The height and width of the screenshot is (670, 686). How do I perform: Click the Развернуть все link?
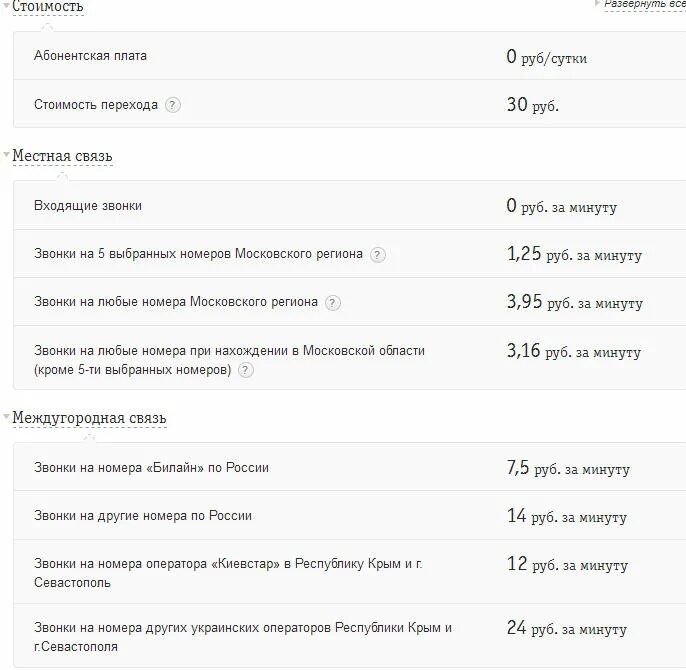point(644,5)
